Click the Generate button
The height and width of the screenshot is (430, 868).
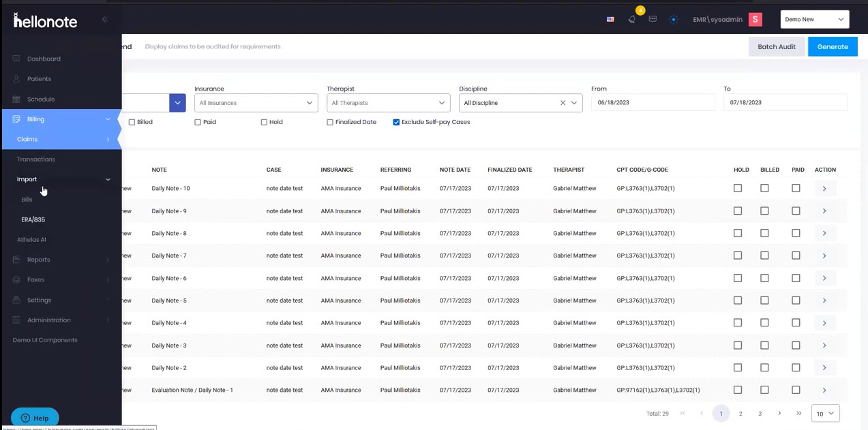pos(832,46)
